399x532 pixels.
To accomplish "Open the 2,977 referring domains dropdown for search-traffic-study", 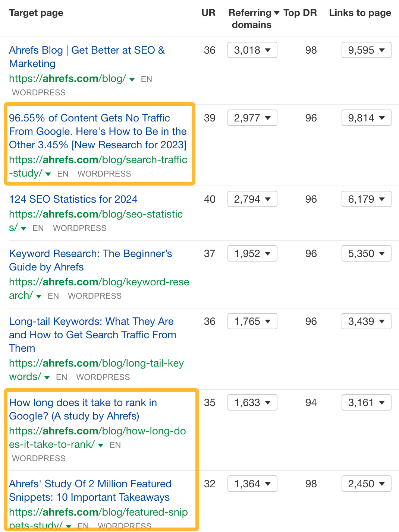I will point(252,118).
